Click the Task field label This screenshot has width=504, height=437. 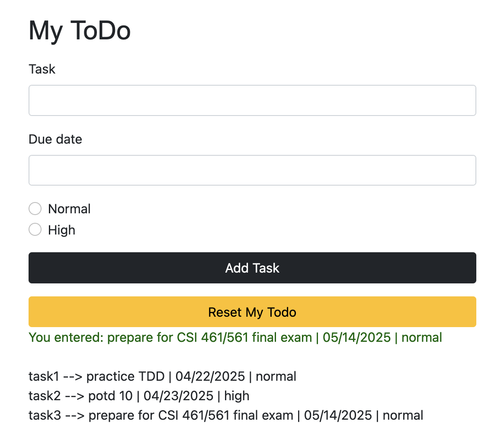(42, 69)
